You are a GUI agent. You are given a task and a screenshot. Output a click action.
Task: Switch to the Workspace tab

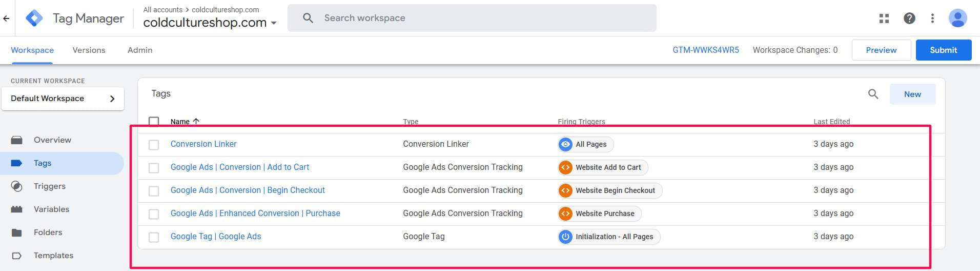tap(32, 50)
